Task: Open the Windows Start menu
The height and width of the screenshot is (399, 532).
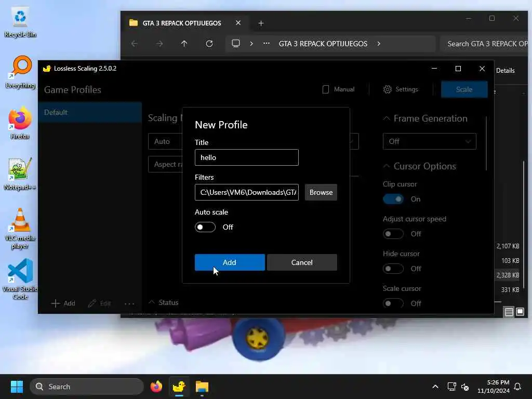Action: coord(17,387)
